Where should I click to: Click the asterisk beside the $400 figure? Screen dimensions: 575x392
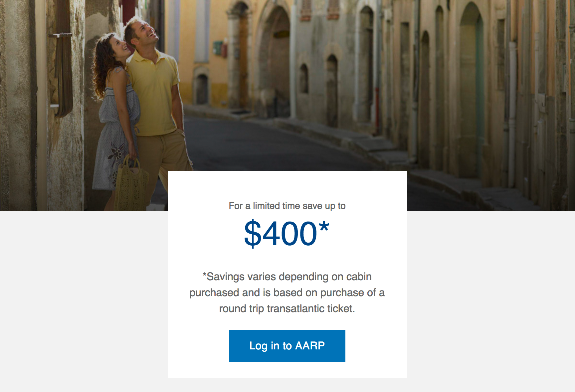tap(324, 228)
